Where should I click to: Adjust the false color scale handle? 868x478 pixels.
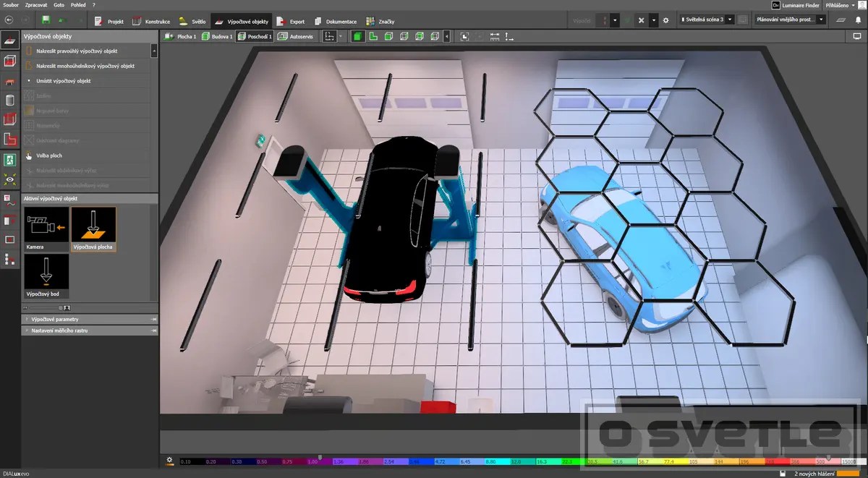tap(320, 456)
